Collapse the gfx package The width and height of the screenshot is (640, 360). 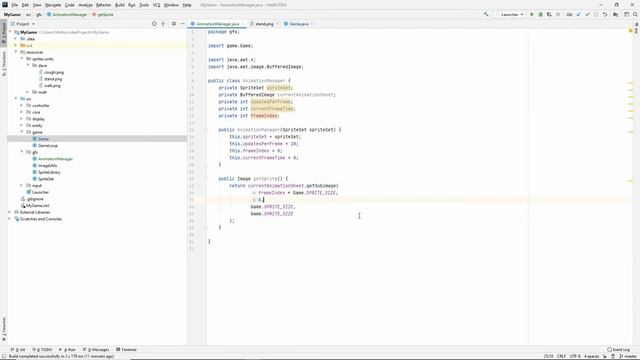click(22, 152)
